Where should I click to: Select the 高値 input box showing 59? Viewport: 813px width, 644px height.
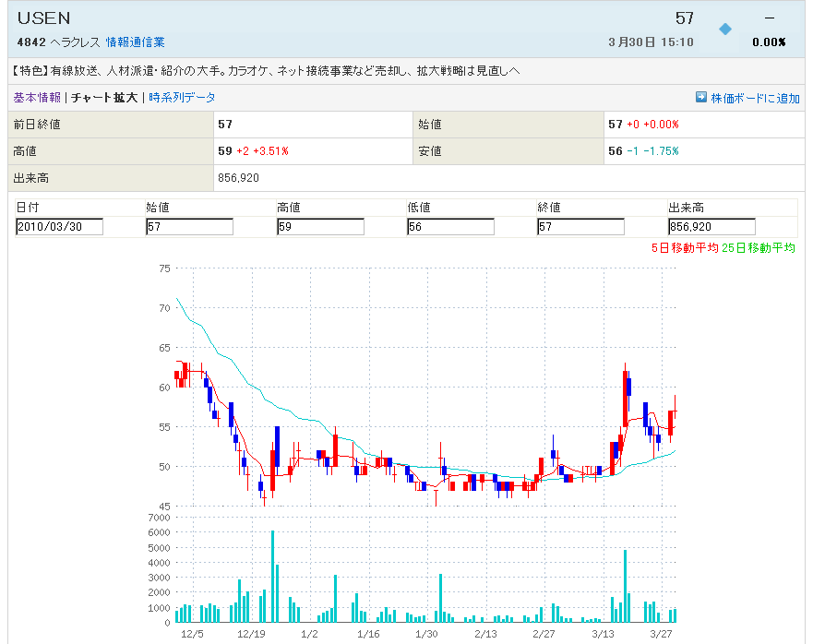coord(320,227)
